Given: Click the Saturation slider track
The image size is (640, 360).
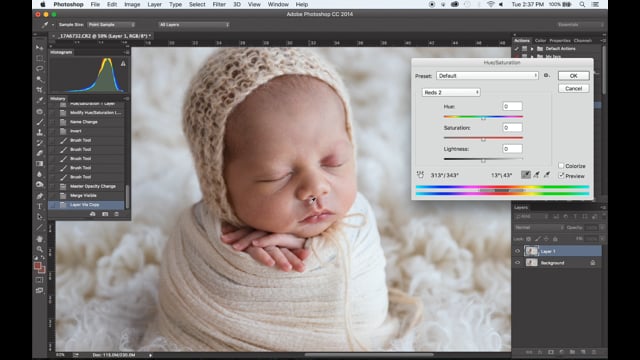Looking at the screenshot, I should [x=483, y=138].
